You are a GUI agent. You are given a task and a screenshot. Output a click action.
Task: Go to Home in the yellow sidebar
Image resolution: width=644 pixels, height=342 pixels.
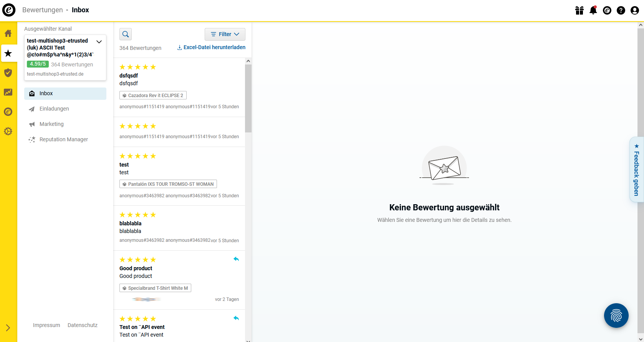(x=8, y=33)
